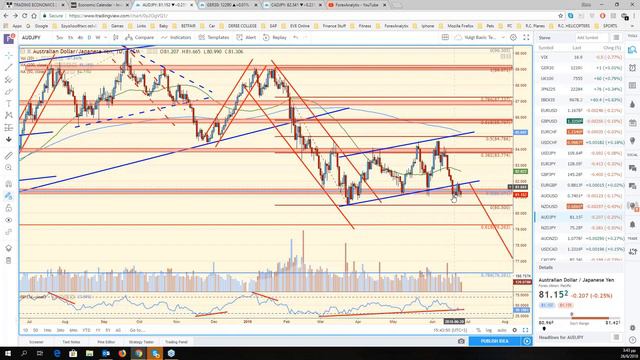This screenshot has width=640, height=360.
Task: Expand the timeframe interval dropdown arrow
Action: (106, 38)
